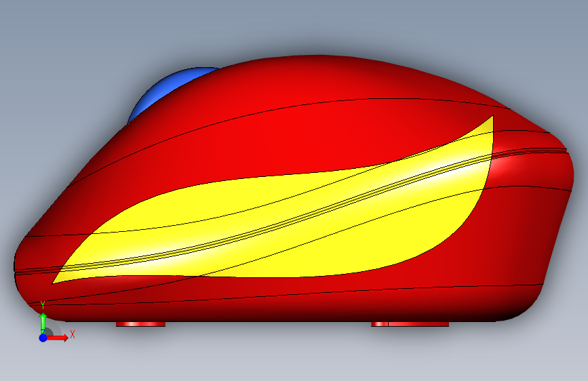Click the blue Z axis ball of the triad
The height and width of the screenshot is (381, 588).
(x=43, y=338)
